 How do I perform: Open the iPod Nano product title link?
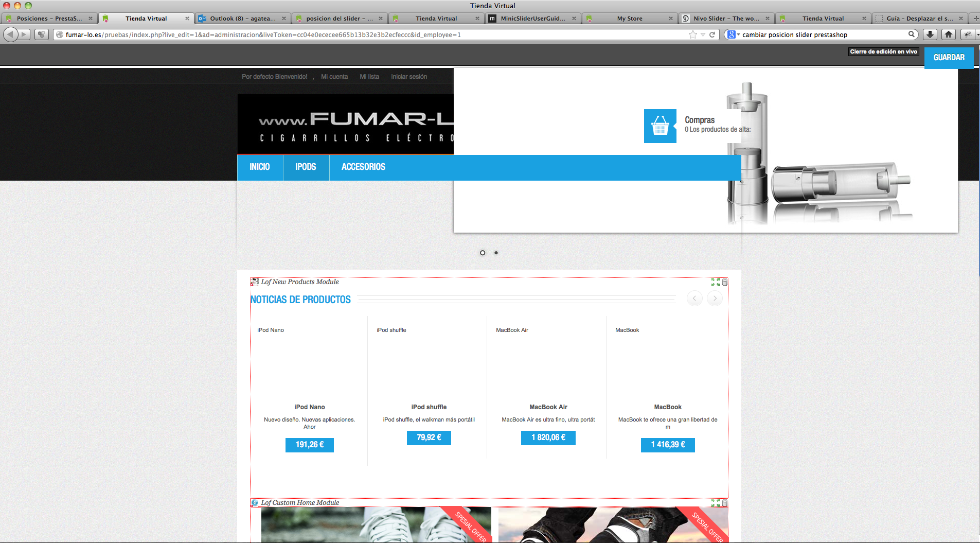click(310, 407)
